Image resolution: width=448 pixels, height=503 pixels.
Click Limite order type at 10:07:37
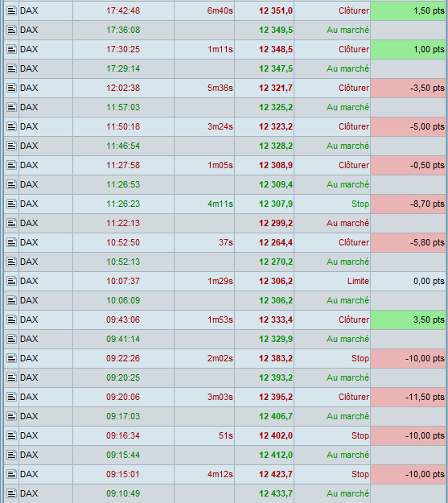pyautogui.click(x=358, y=281)
